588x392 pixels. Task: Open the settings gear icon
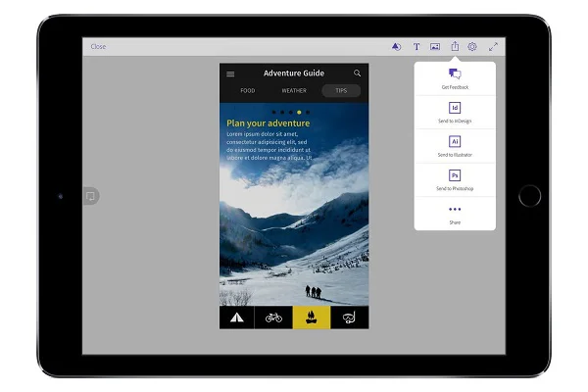(472, 46)
